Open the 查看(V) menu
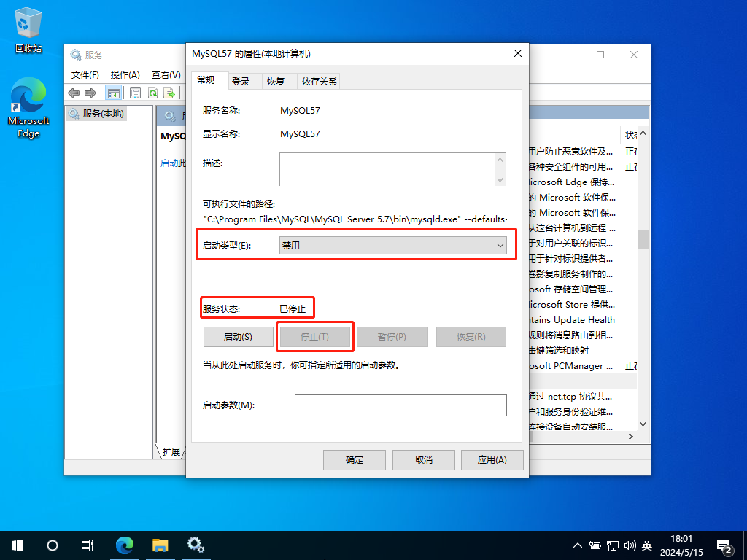This screenshot has width=747, height=560. (166, 75)
